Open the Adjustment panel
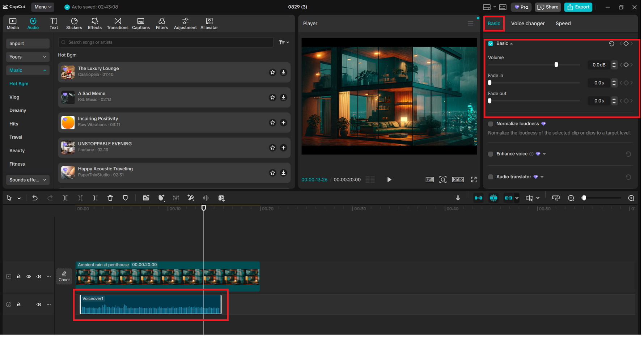The height and width of the screenshot is (340, 644). 186,24
